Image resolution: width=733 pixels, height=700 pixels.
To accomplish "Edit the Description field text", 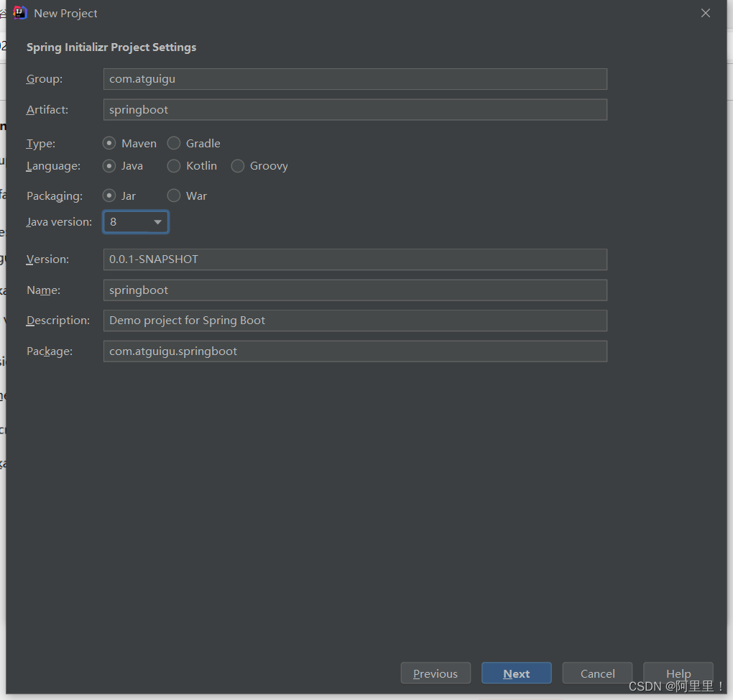I will point(355,321).
